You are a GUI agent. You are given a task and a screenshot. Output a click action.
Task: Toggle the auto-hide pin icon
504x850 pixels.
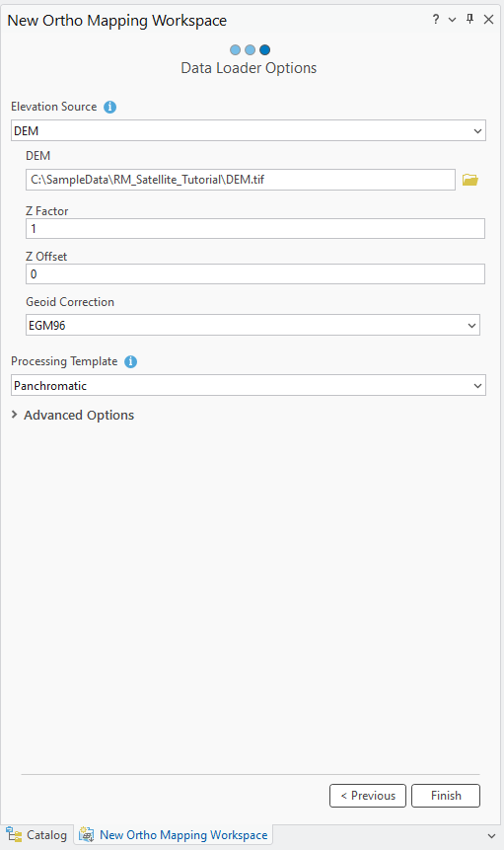click(x=469, y=20)
